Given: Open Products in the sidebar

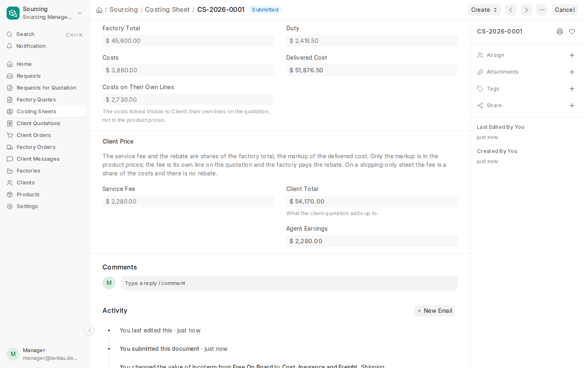Looking at the screenshot, I should coord(45,195).
